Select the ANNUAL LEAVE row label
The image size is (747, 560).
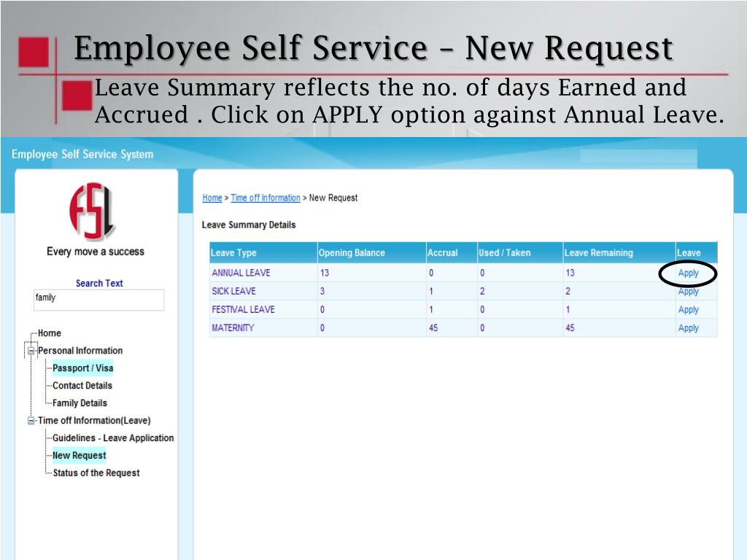point(241,273)
